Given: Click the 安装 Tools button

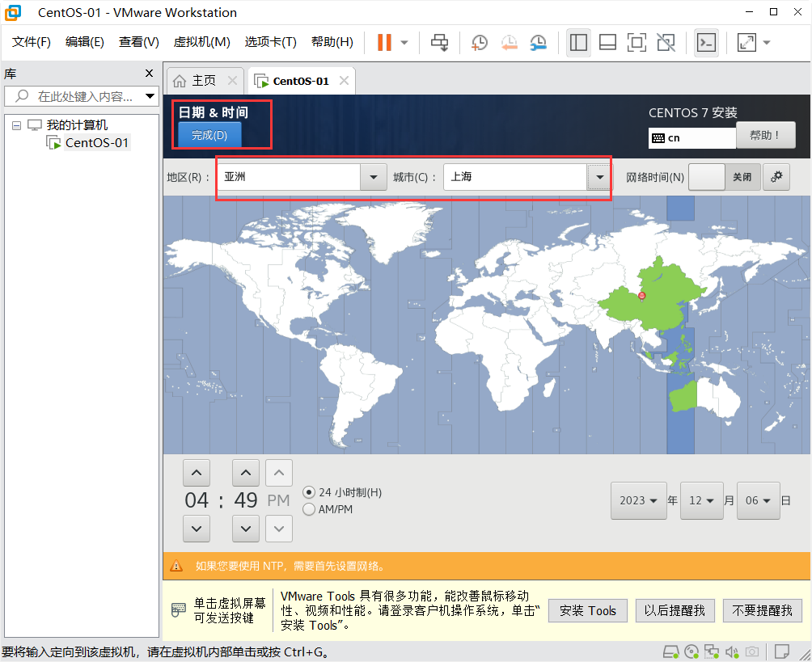Looking at the screenshot, I should [x=587, y=610].
